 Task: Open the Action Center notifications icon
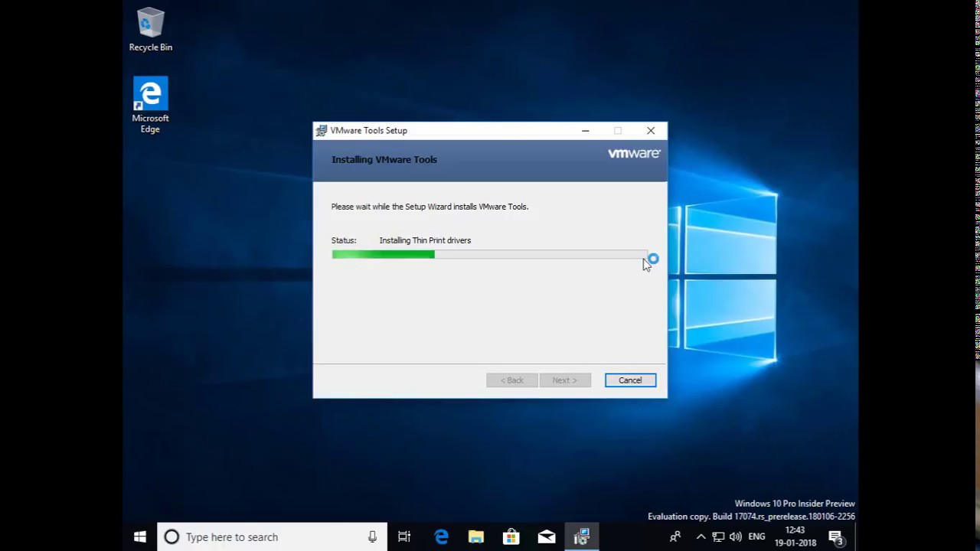[x=836, y=537]
